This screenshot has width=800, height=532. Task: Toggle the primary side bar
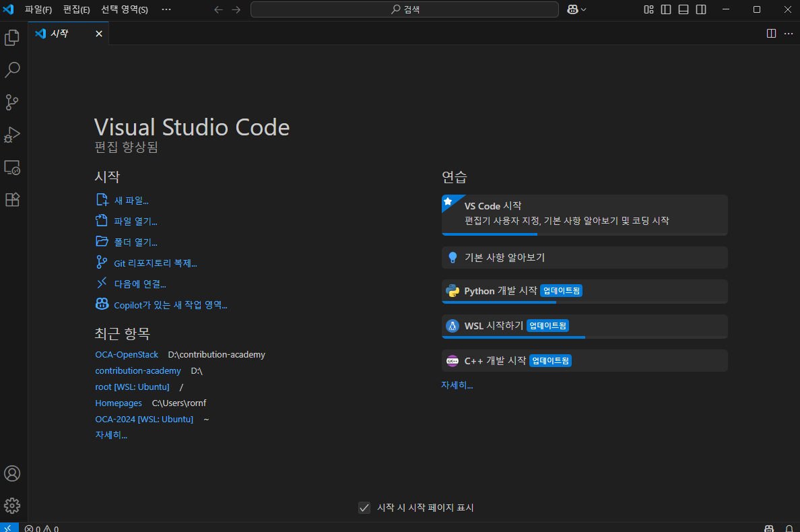coord(666,9)
